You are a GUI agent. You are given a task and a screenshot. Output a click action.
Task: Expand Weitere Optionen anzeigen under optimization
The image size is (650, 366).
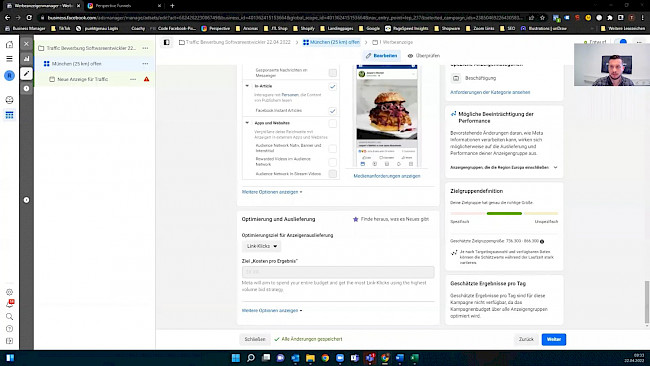272,310
